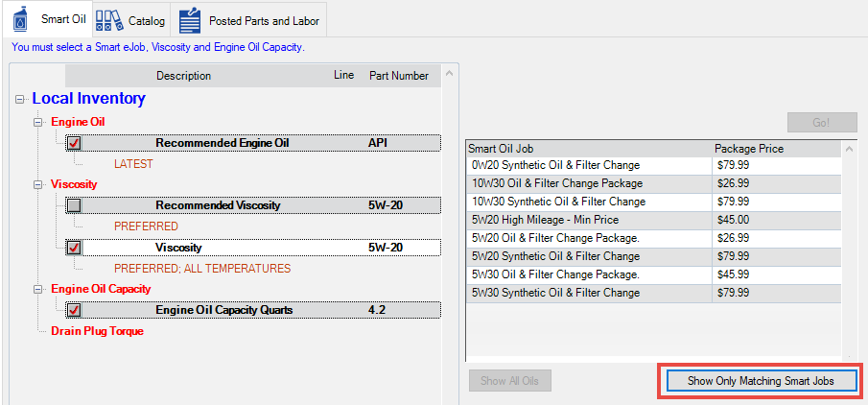Click the Go! button
This screenshot has width=868, height=405.
click(822, 123)
